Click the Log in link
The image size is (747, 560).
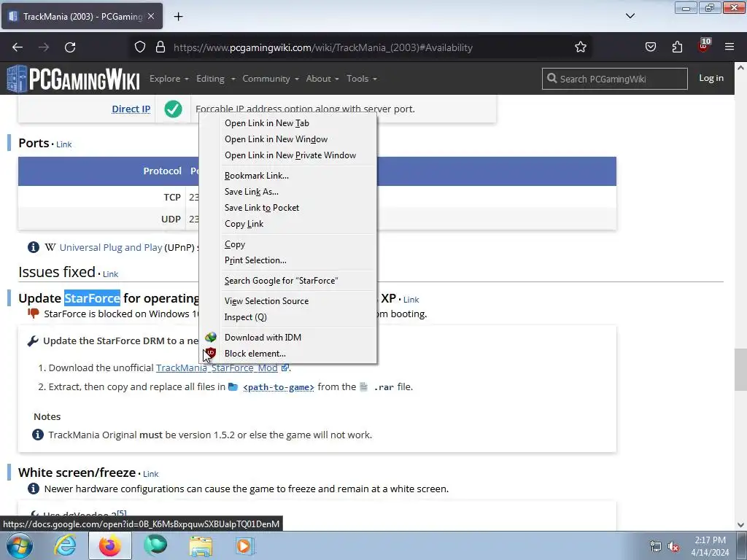pos(711,78)
